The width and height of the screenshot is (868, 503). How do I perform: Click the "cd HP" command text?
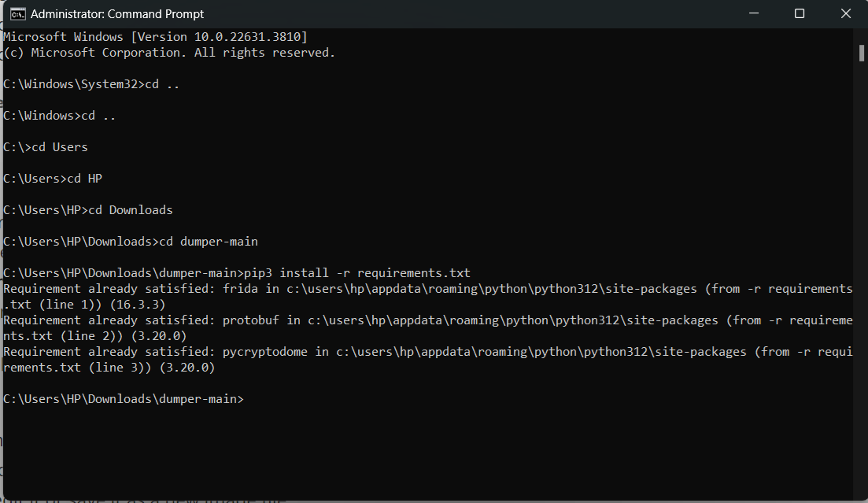pyautogui.click(x=84, y=179)
